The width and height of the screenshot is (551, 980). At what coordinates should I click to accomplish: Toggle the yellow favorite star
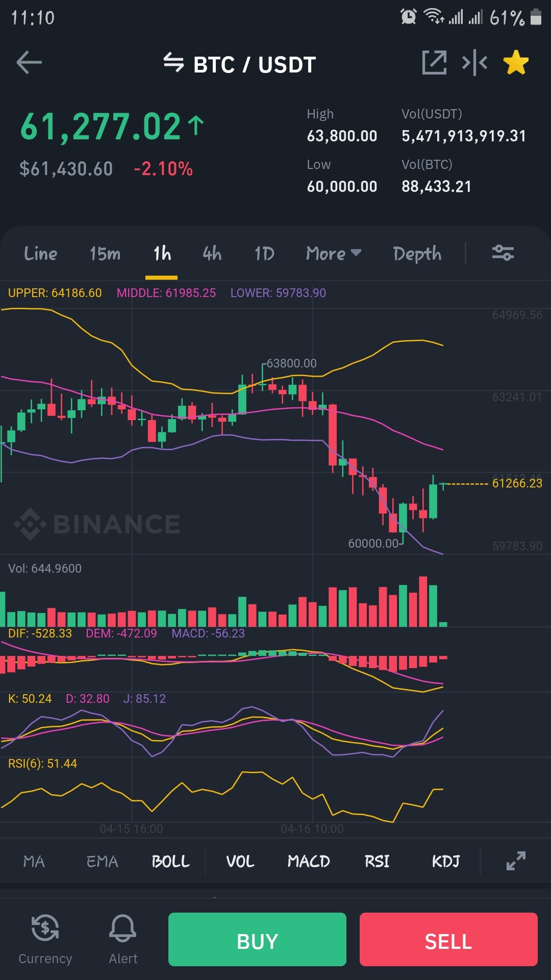(x=516, y=63)
